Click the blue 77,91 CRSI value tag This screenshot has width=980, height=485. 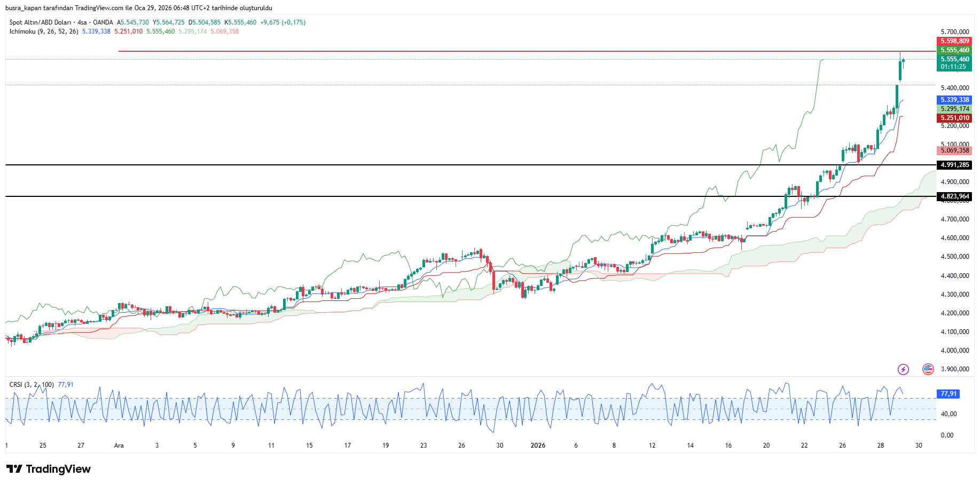point(948,394)
